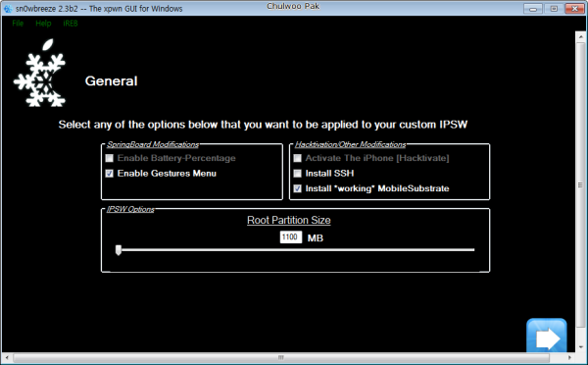Image resolution: width=588 pixels, height=365 pixels.
Task: Click the vertical scrollbar down arrow
Action: click(x=581, y=346)
